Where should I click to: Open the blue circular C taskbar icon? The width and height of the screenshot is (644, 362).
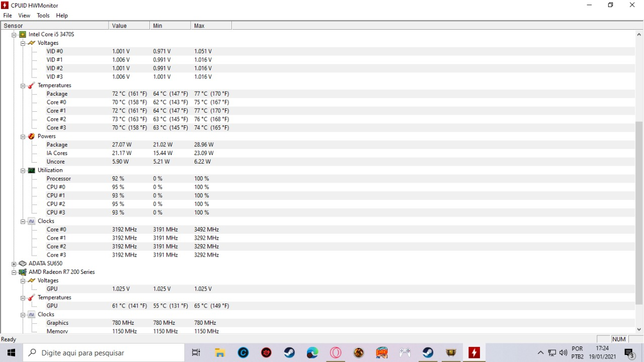[243, 353]
